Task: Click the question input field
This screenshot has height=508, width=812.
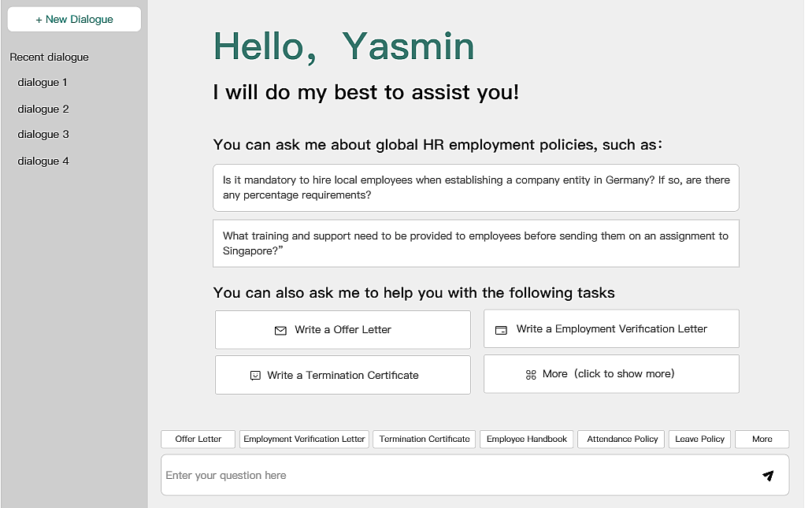Action: 457,476
